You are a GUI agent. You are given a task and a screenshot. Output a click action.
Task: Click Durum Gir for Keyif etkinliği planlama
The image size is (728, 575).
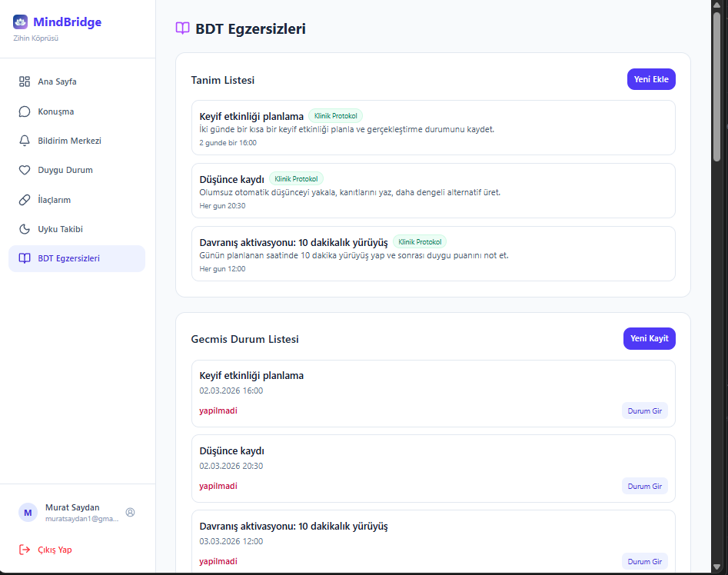(645, 410)
